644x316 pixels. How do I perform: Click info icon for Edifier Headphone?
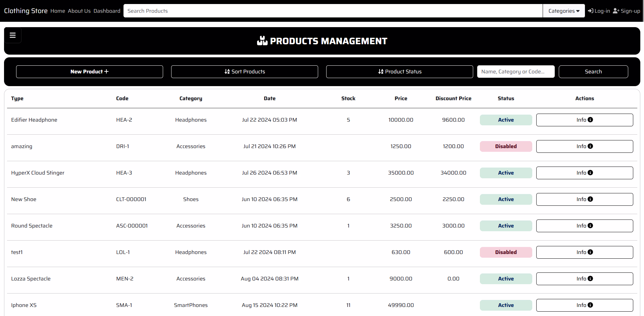click(590, 120)
